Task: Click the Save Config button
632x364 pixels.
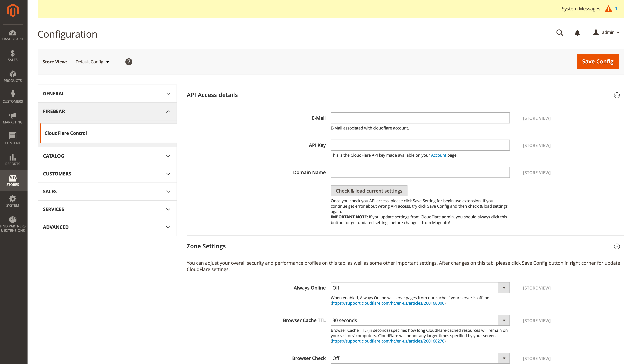Action: click(598, 62)
